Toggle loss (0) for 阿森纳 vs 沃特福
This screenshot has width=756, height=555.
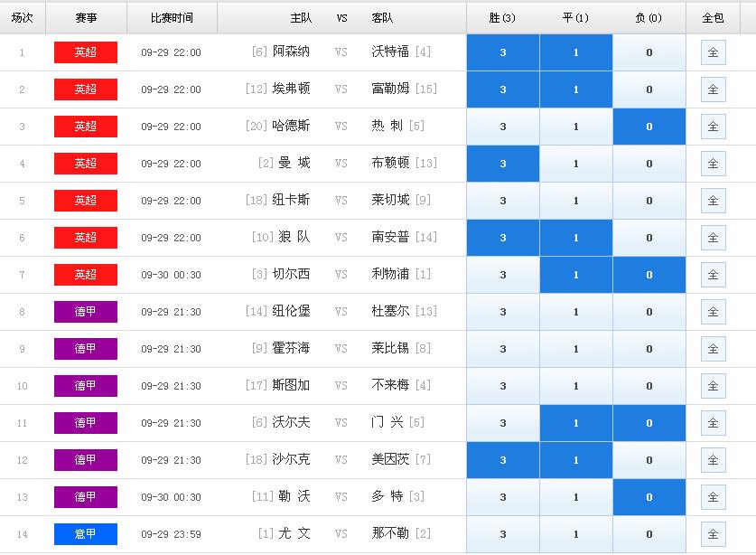649,52
